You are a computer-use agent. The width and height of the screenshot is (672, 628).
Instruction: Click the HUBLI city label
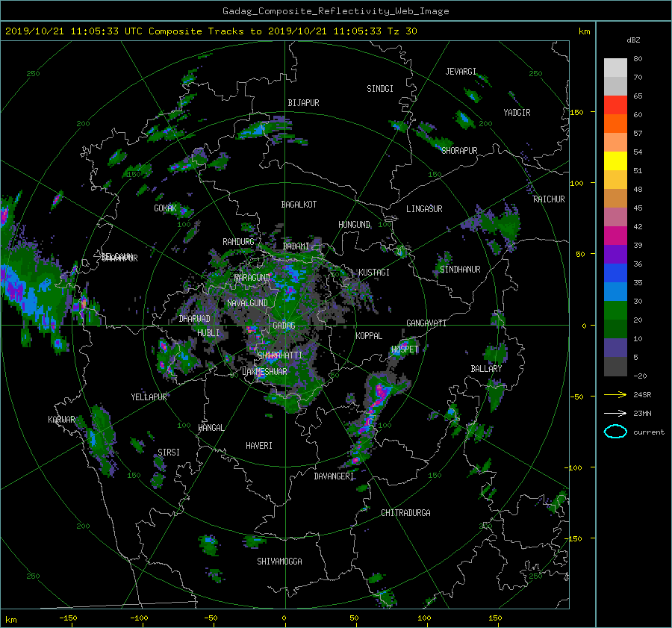tap(208, 332)
